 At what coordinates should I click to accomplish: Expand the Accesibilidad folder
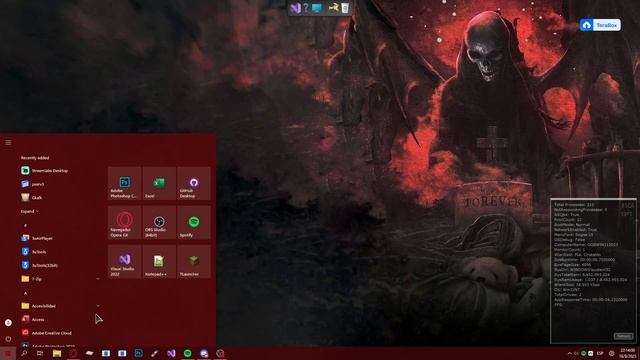[60, 306]
